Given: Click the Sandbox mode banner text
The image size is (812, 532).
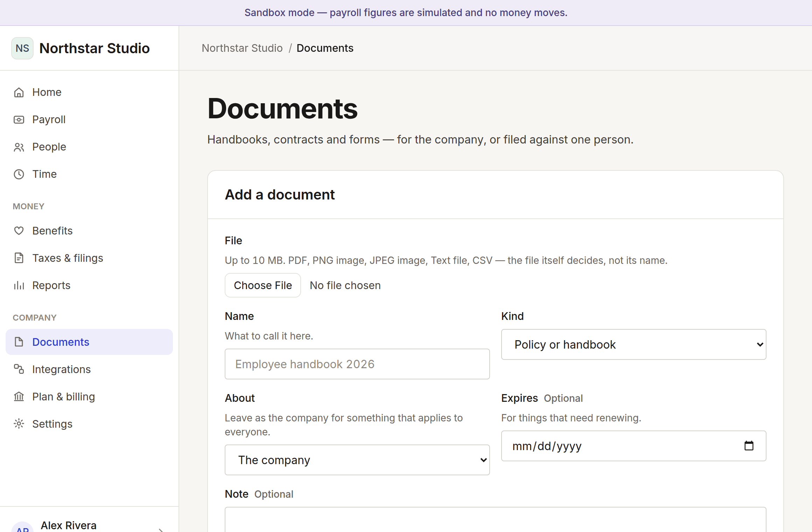Looking at the screenshot, I should pyautogui.click(x=406, y=13).
